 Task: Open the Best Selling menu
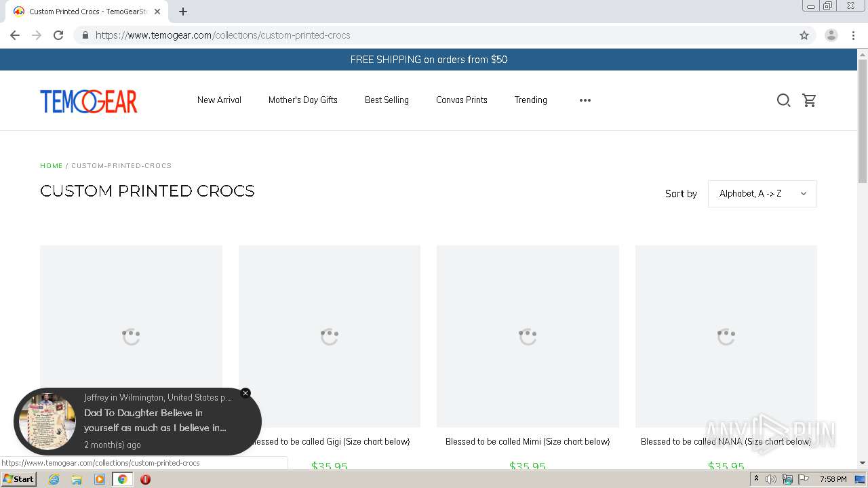387,100
